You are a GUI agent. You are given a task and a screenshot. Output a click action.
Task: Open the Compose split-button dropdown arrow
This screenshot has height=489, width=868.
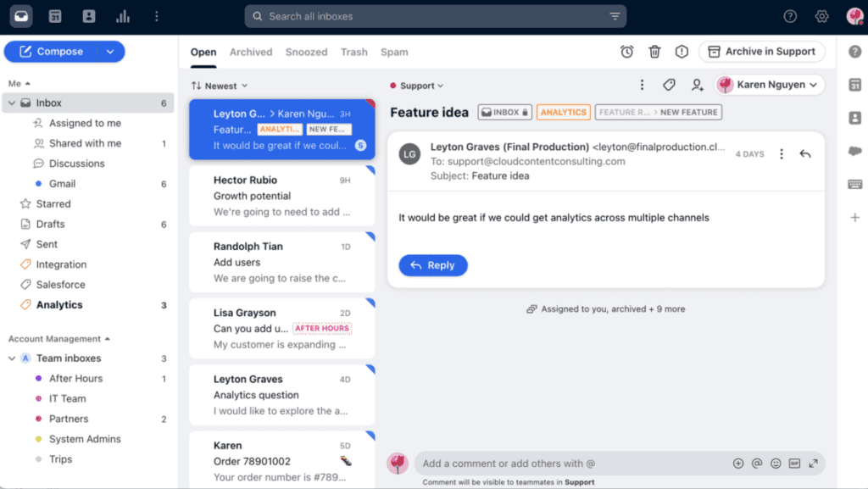pos(111,51)
